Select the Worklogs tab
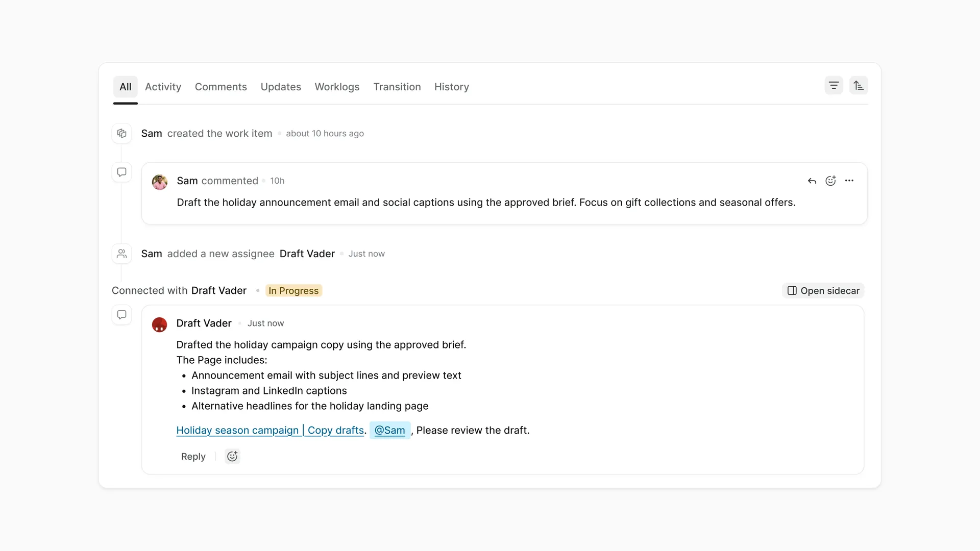Screen dimensions: 980x551 (x=337, y=87)
